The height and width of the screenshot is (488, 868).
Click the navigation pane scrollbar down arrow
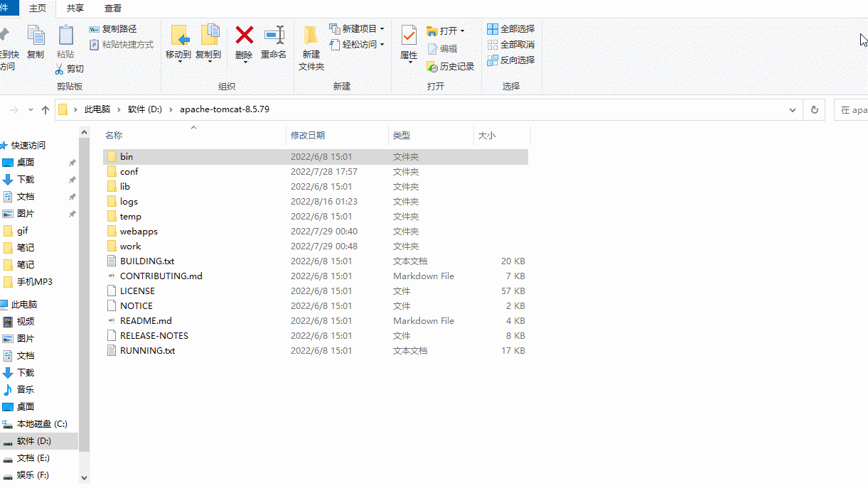point(85,478)
